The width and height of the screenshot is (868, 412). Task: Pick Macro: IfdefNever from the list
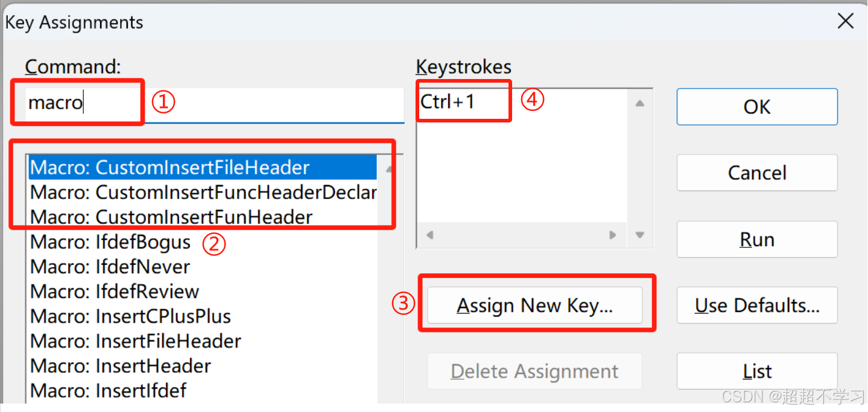click(110, 267)
